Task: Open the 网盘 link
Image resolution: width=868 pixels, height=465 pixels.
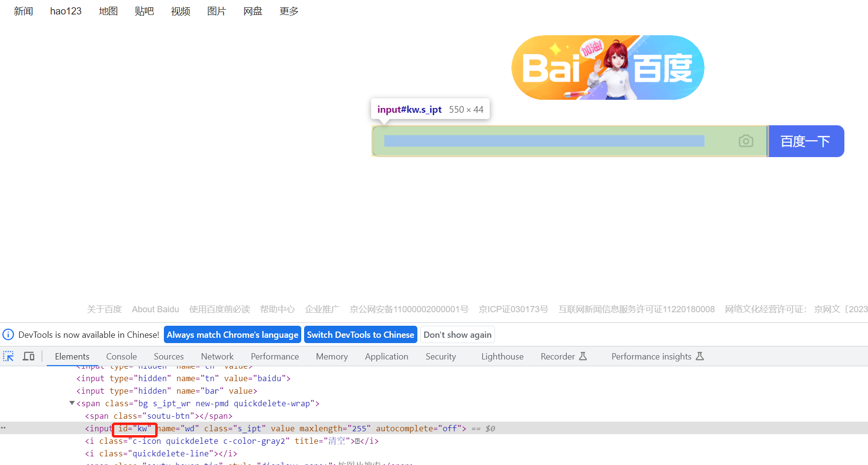Action: [x=253, y=11]
